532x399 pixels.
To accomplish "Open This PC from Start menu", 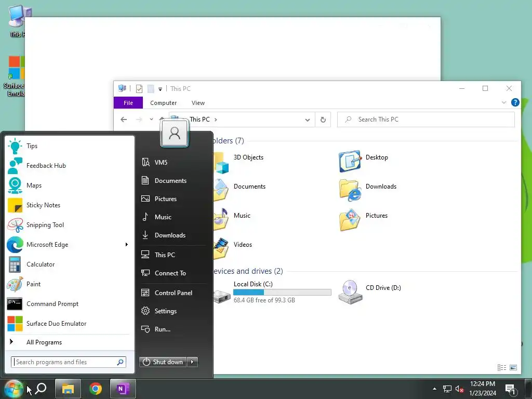I will pyautogui.click(x=173, y=255).
